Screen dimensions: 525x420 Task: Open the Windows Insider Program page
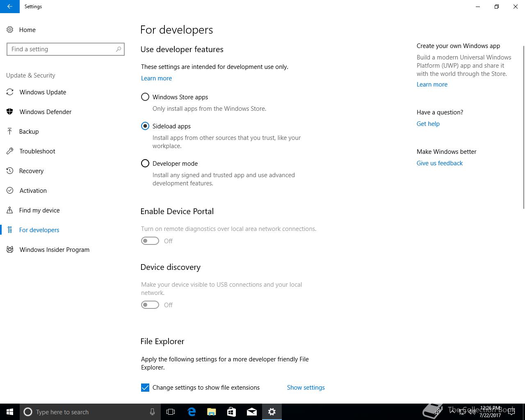pos(54,250)
